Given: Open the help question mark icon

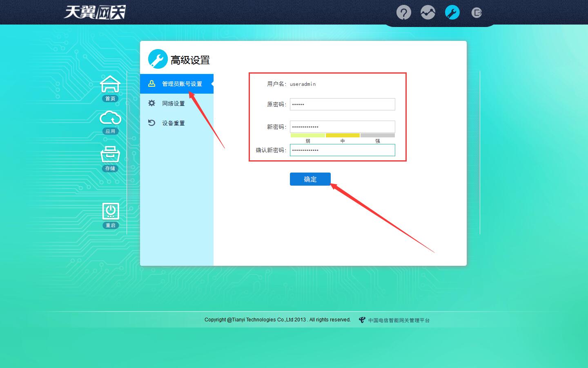Looking at the screenshot, I should click(404, 13).
